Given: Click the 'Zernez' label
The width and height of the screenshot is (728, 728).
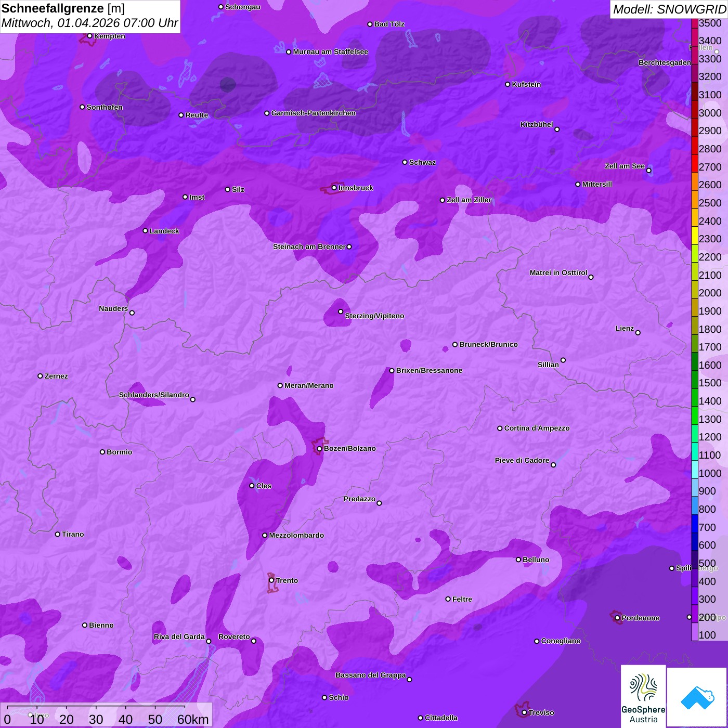Looking at the screenshot, I should [x=56, y=376].
